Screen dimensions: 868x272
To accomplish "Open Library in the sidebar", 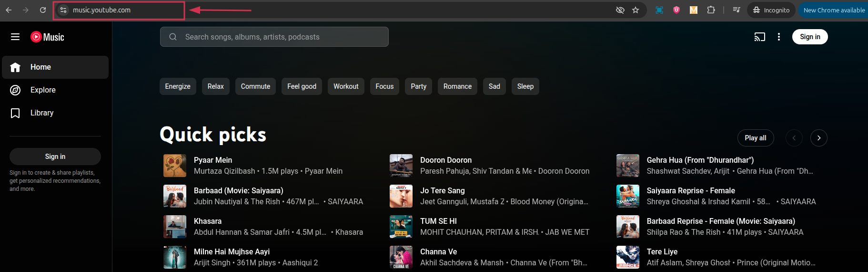I will tap(55, 113).
